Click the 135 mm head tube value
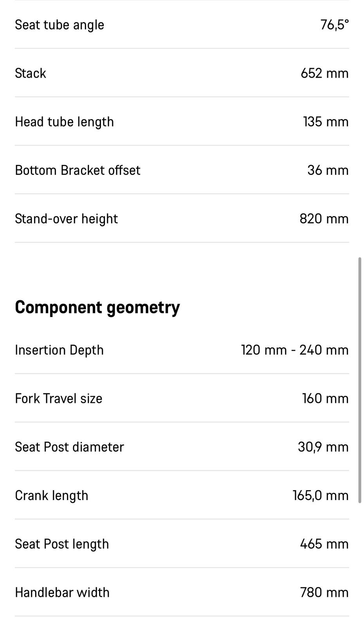The height and width of the screenshot is (627, 364). point(326,121)
